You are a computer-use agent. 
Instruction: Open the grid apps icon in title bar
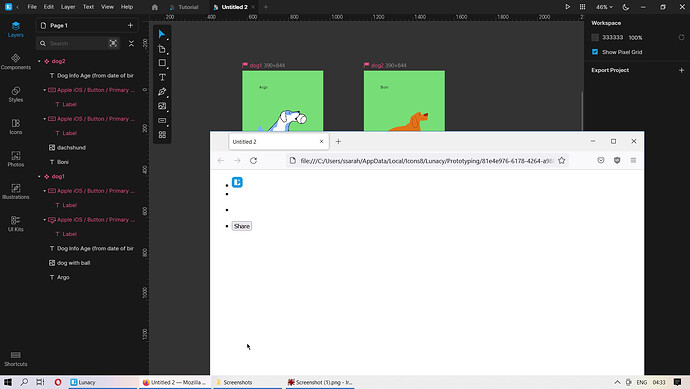pos(582,7)
